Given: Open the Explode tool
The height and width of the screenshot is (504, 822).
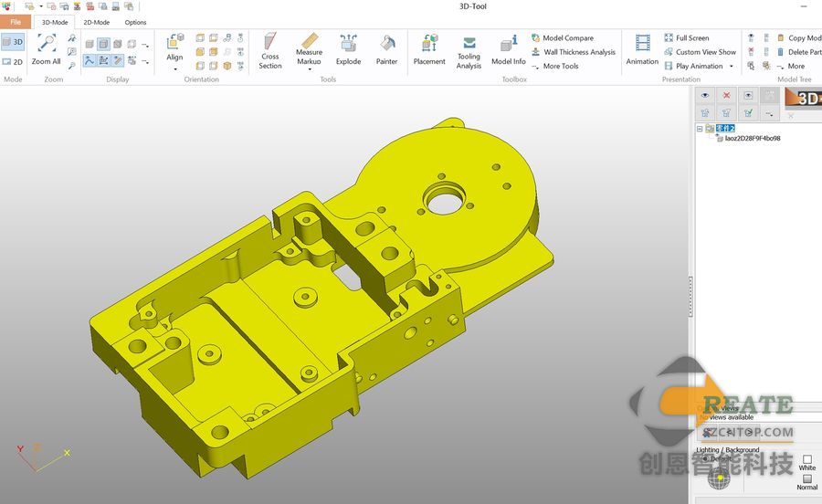Looking at the screenshot, I should tap(348, 50).
